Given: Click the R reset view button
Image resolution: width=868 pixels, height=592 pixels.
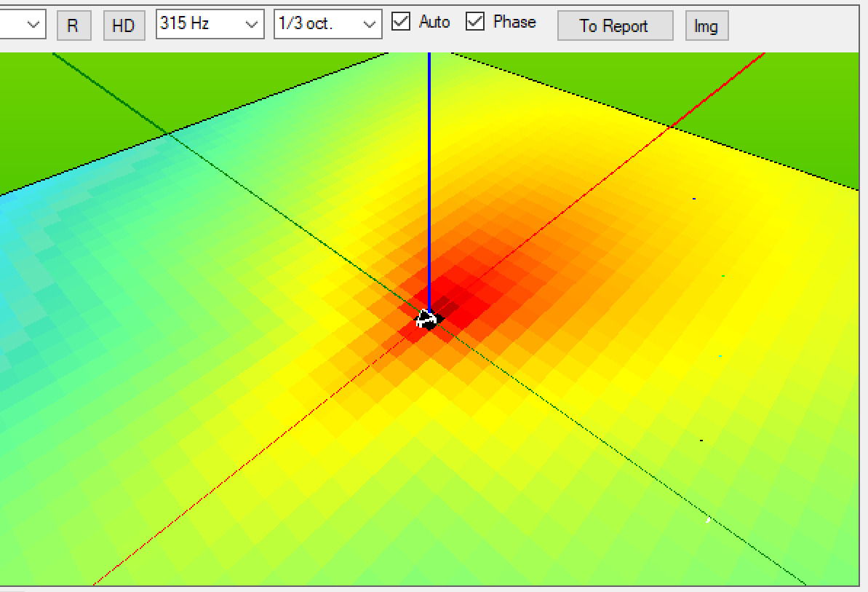Looking at the screenshot, I should (x=73, y=25).
